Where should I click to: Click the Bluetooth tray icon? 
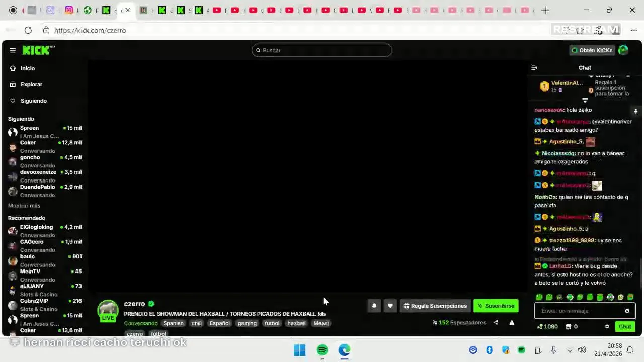[x=489, y=350]
